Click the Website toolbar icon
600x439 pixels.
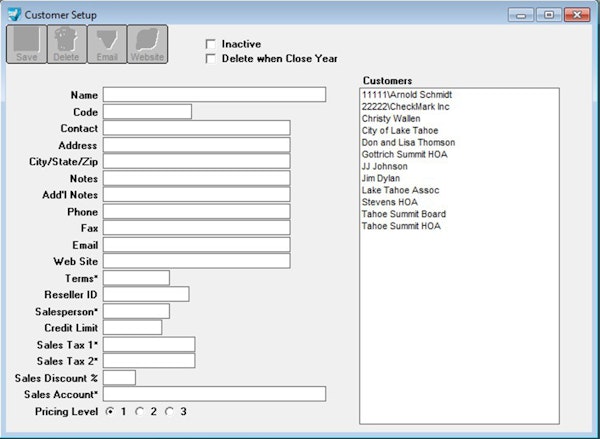click(147, 45)
